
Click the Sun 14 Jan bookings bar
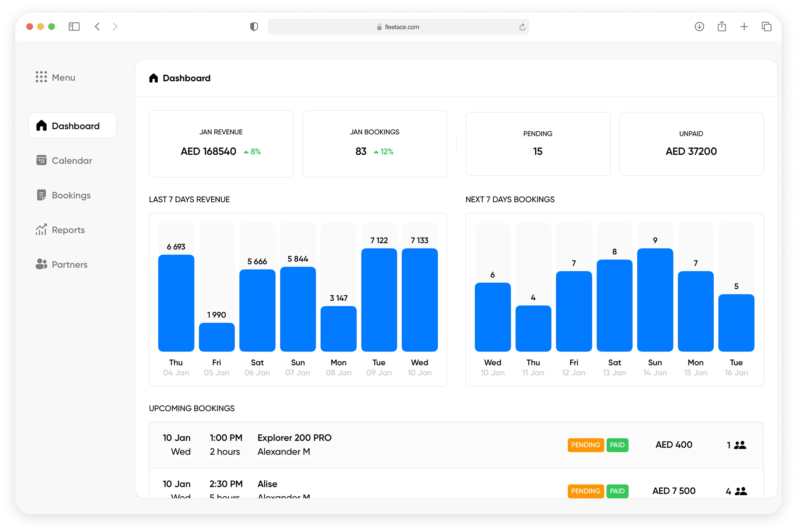coord(655,300)
